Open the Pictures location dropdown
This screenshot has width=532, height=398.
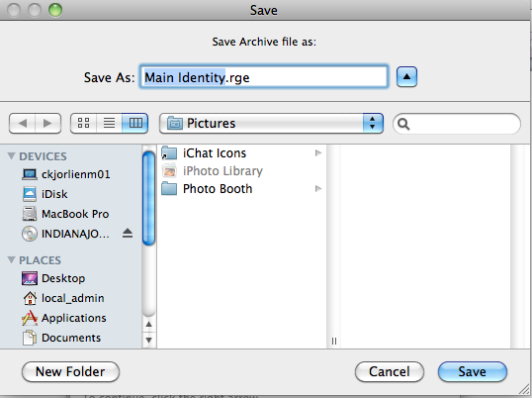coord(271,123)
